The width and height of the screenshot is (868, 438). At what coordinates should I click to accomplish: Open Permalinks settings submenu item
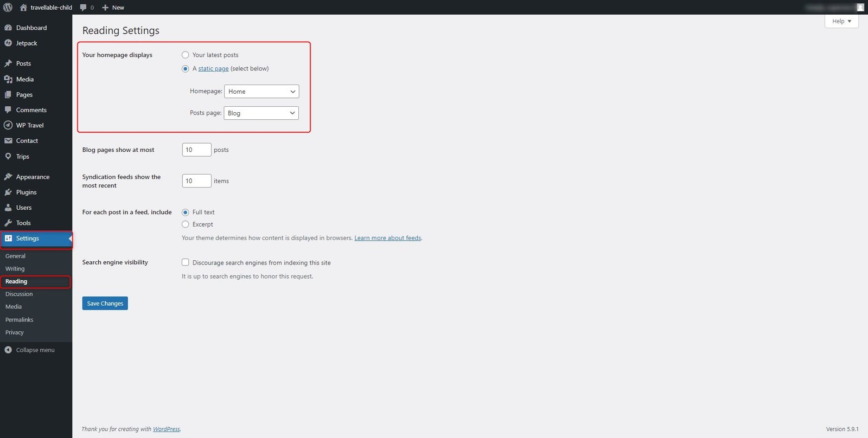[x=20, y=320]
